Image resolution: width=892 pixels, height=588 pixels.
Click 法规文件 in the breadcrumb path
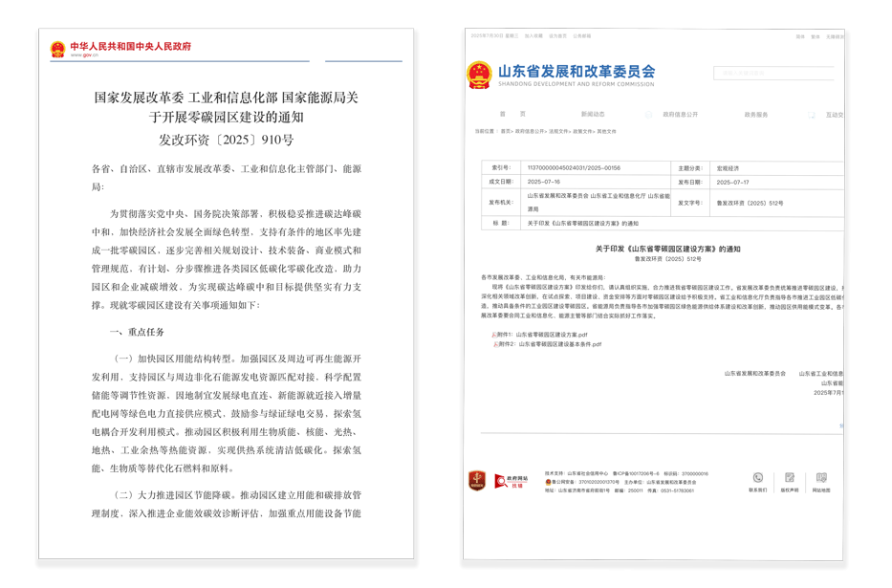pos(557,131)
